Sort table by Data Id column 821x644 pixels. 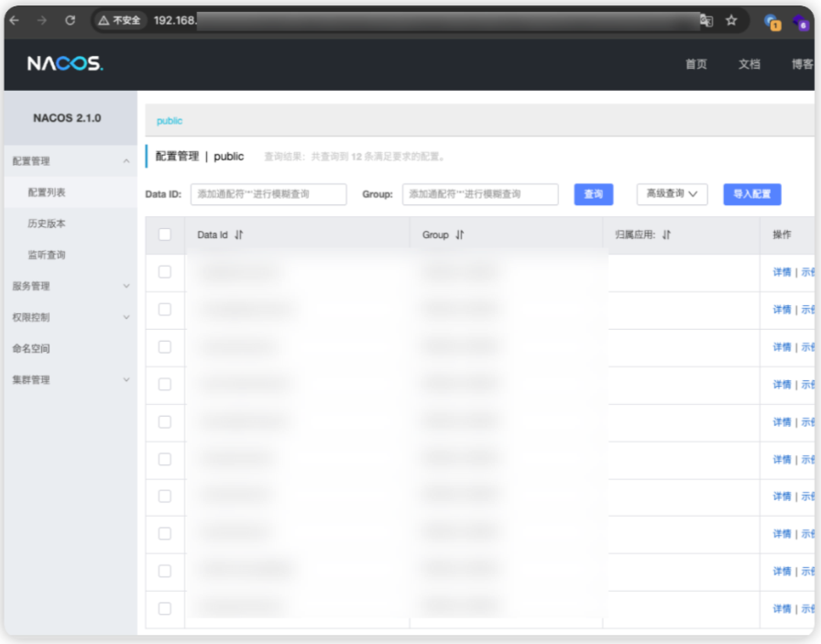pos(239,235)
